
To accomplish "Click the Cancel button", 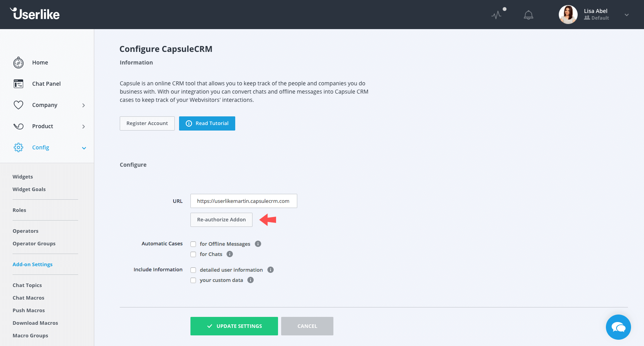I will [x=307, y=326].
